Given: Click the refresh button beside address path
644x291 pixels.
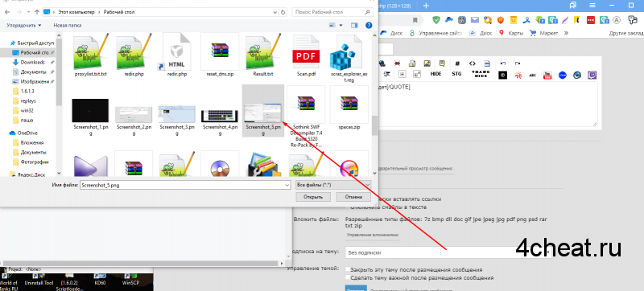Looking at the screenshot, I should 284,12.
